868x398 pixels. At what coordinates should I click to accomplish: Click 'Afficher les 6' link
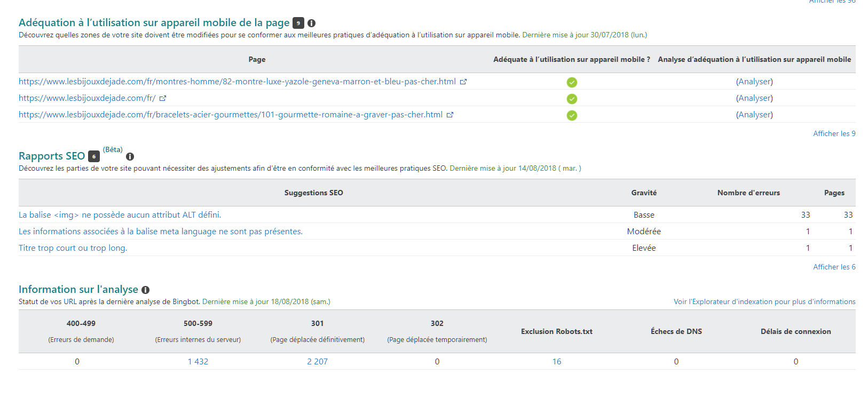[x=834, y=267]
